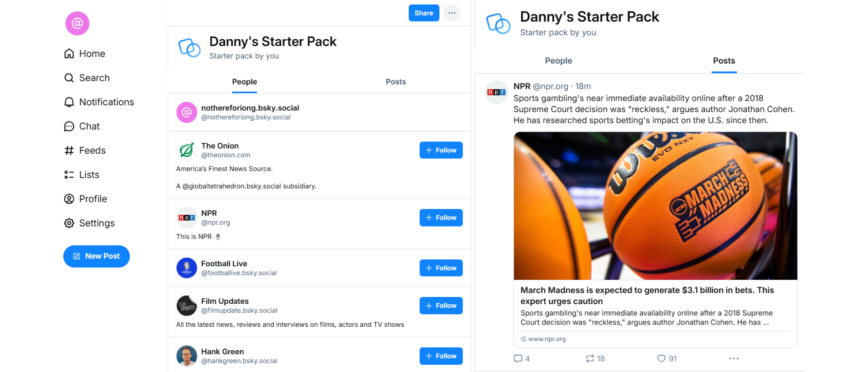Open the Profile page icon
Screen dimensions: 868x372
tap(69, 199)
